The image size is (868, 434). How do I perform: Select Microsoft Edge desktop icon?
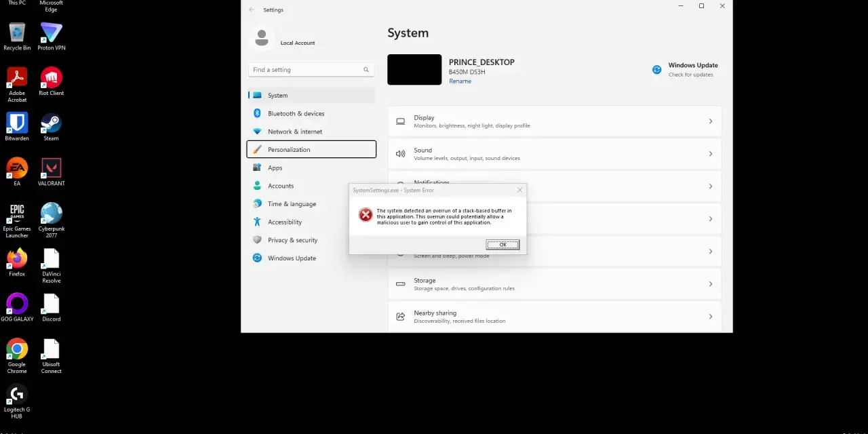click(52, 6)
